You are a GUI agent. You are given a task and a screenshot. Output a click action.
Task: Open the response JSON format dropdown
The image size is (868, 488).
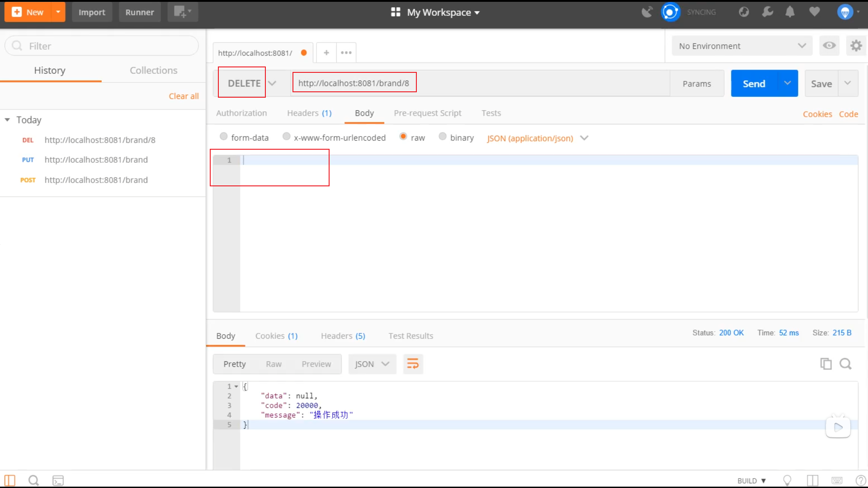(x=372, y=364)
